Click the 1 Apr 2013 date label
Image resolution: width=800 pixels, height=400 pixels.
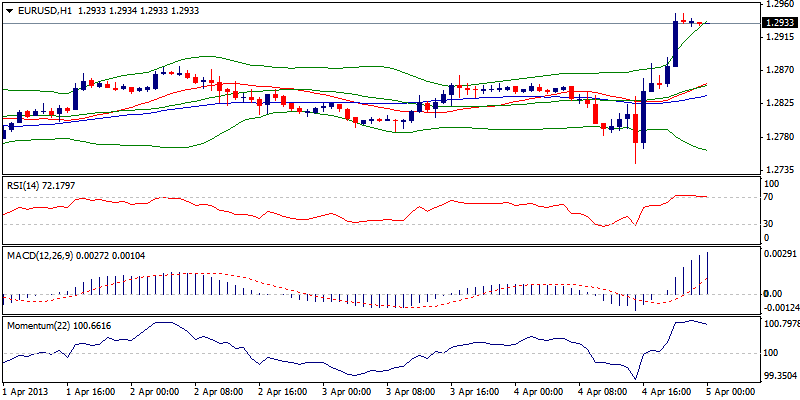click(x=27, y=392)
